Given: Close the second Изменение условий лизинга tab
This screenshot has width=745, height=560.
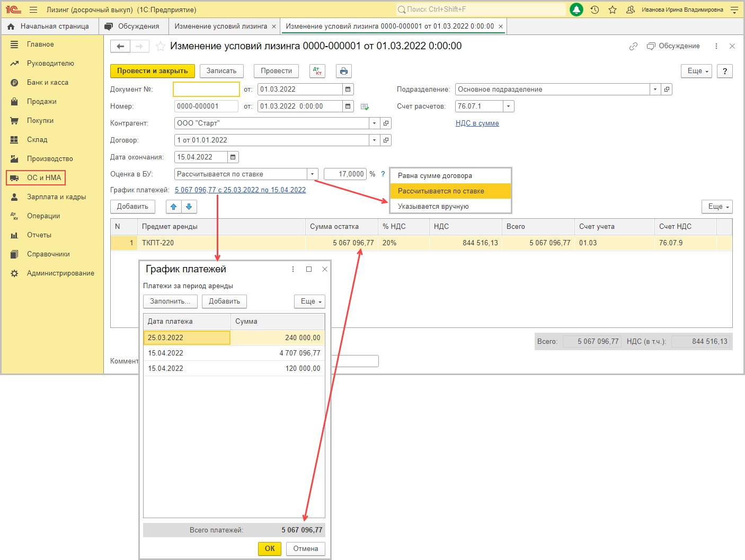Looking at the screenshot, I should (x=500, y=26).
